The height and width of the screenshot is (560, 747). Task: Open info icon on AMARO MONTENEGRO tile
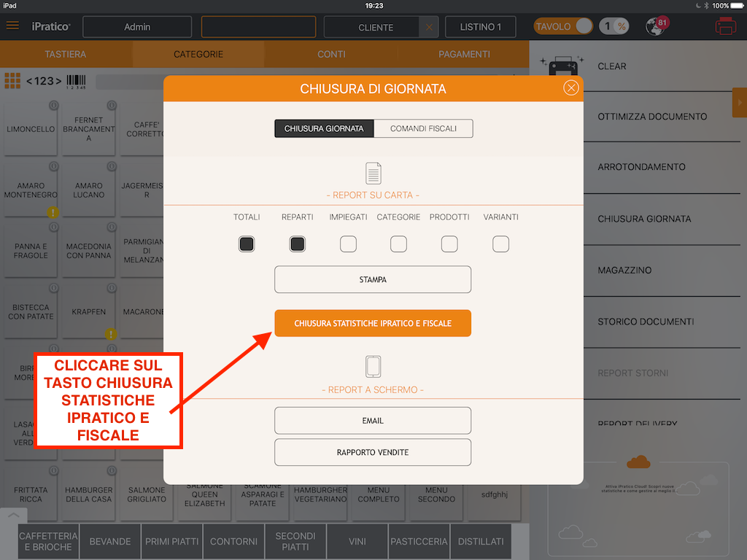[x=54, y=166]
